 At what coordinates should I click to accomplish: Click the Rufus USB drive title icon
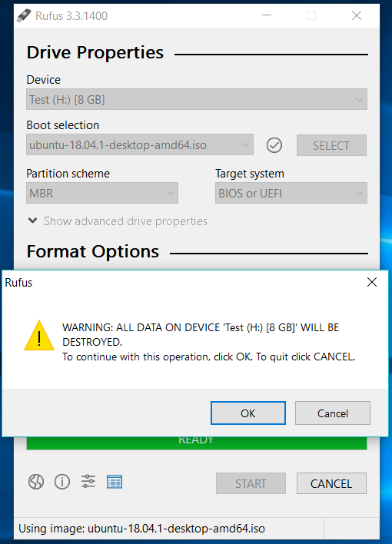pyautogui.click(x=24, y=15)
